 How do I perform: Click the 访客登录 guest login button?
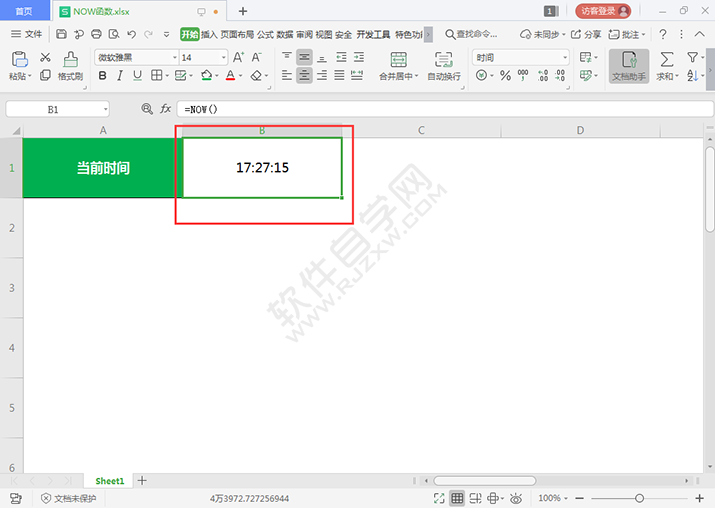click(603, 11)
